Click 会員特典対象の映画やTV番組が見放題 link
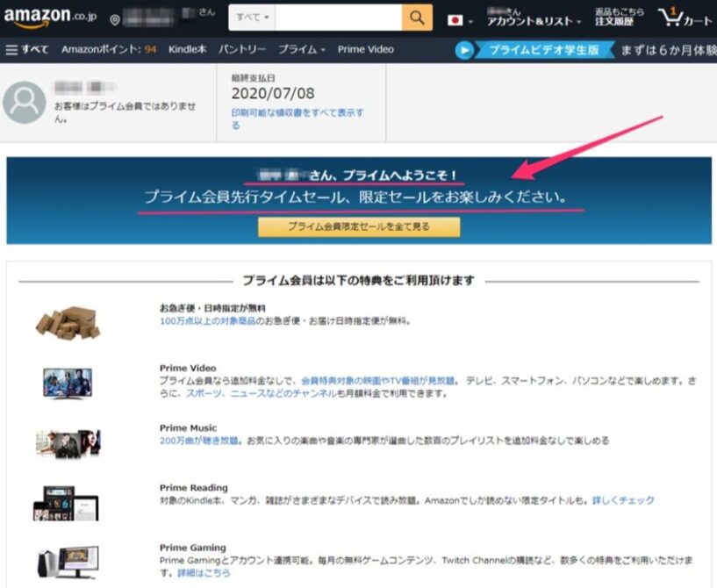 coord(377,381)
